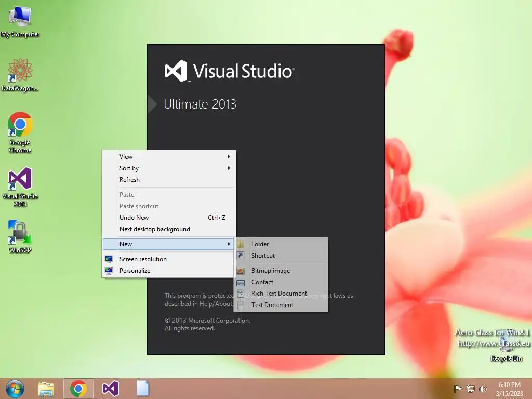The image size is (532, 399).
Task: Click the Ultimate 2013 text on splash
Action: click(200, 104)
